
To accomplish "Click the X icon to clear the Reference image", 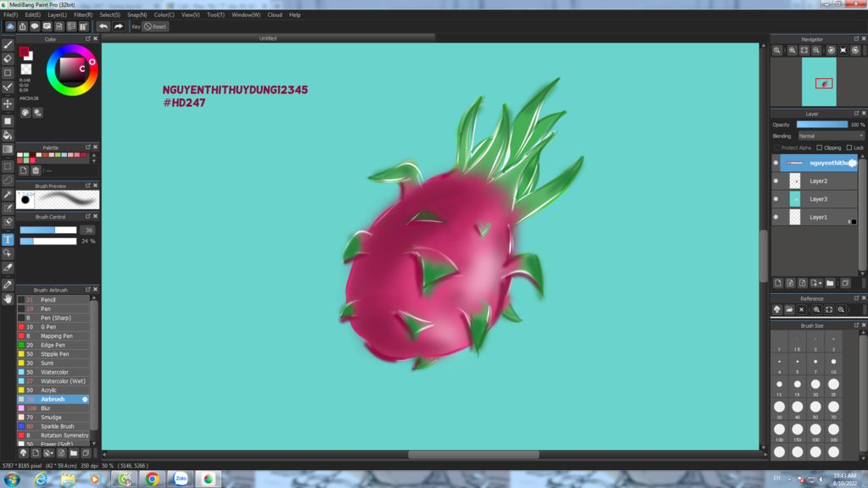I will [x=801, y=310].
